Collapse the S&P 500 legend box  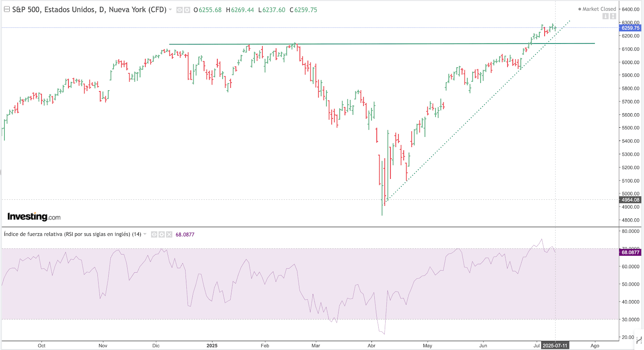pyautogui.click(x=7, y=9)
